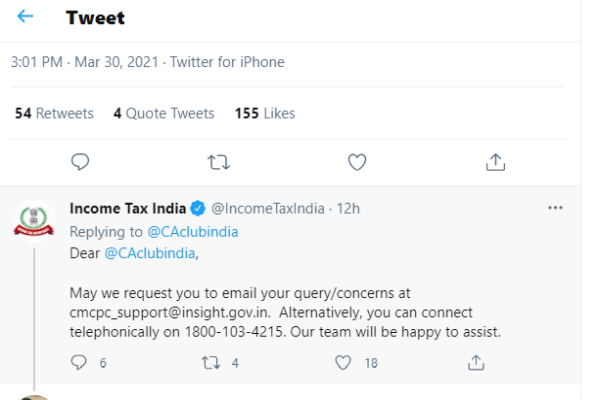600x400 pixels.
Task: Click the 3:01 PM Mar 30 timestamp
Action: (x=84, y=62)
